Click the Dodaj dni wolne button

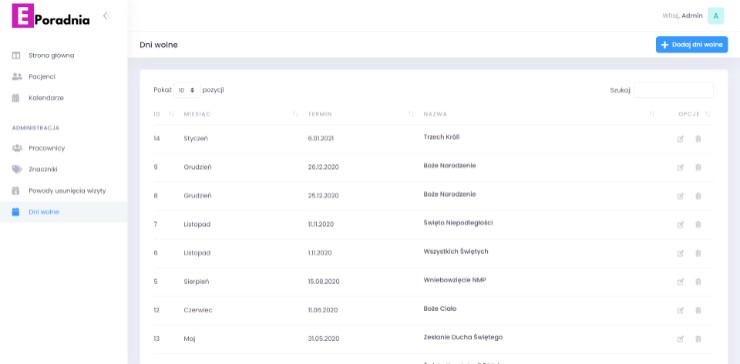691,44
